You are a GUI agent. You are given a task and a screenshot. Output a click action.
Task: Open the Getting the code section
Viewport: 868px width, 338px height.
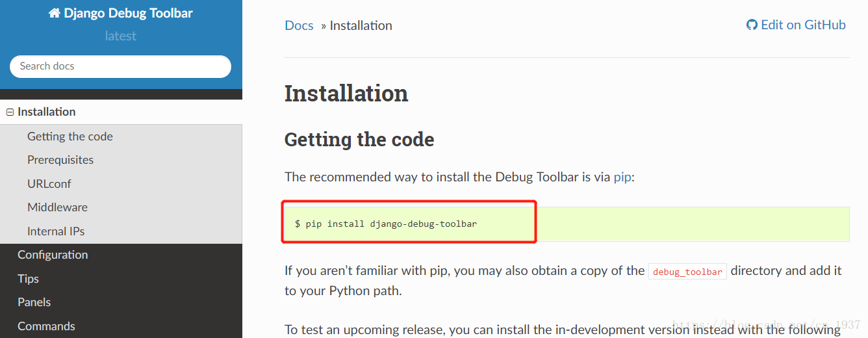pyautogui.click(x=70, y=136)
